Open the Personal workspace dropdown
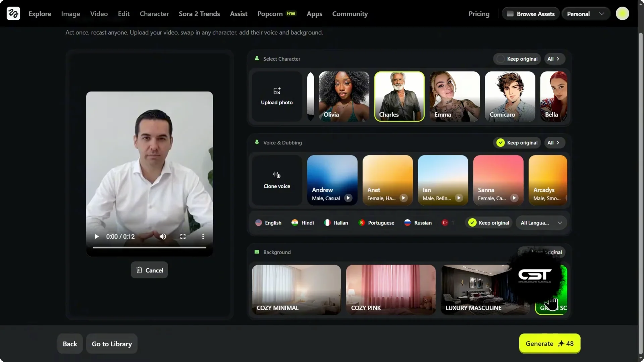This screenshot has height=362, width=644. point(585,13)
